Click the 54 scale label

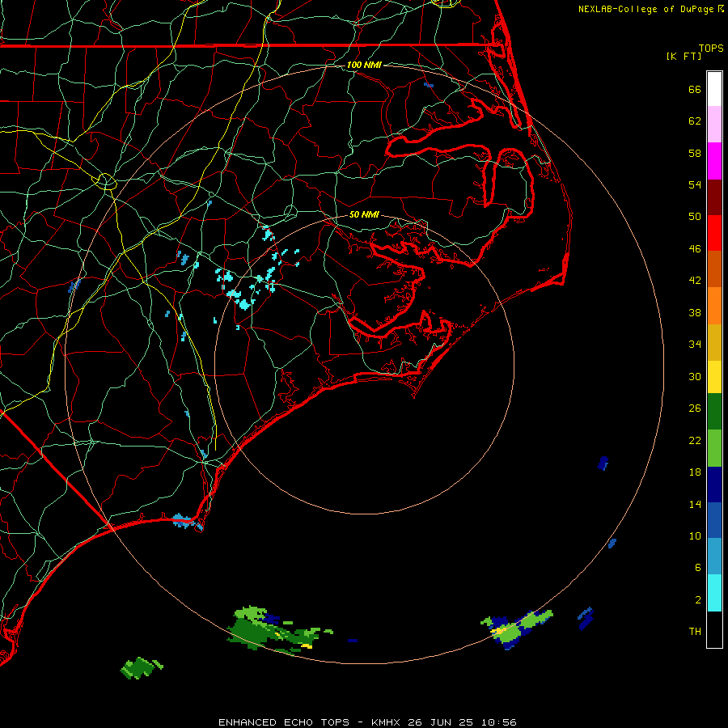click(x=695, y=184)
